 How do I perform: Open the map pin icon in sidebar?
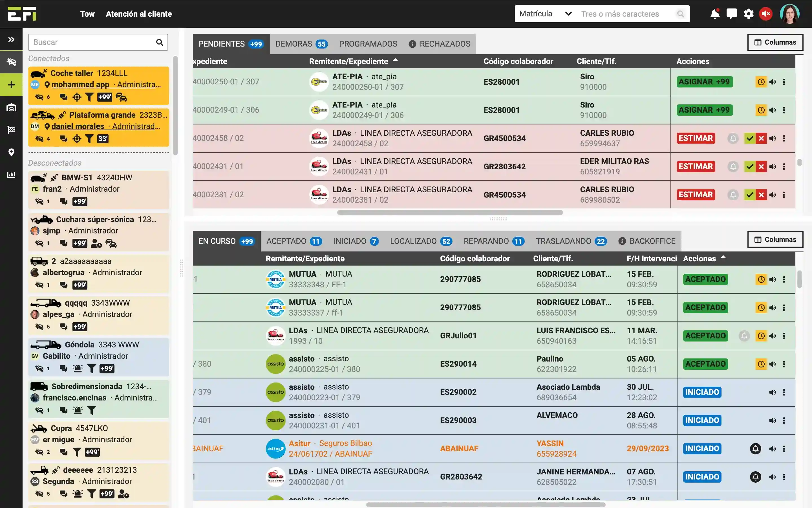point(11,152)
